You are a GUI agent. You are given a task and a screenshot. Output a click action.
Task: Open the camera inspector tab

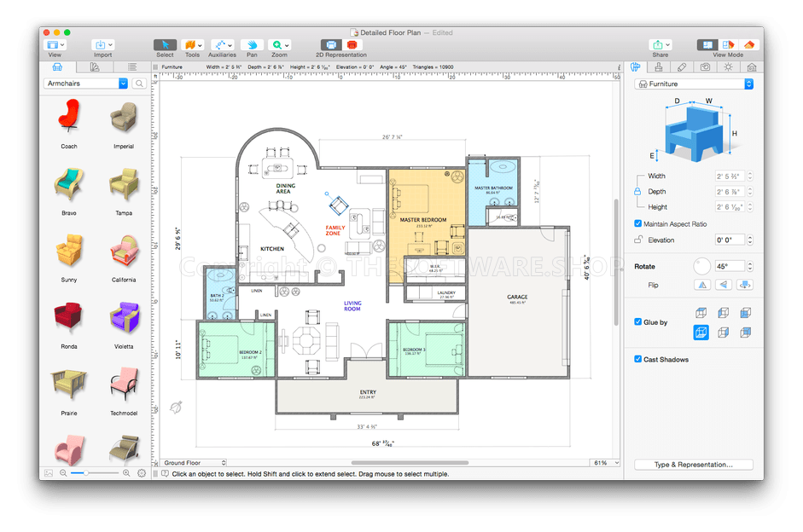tap(705, 67)
